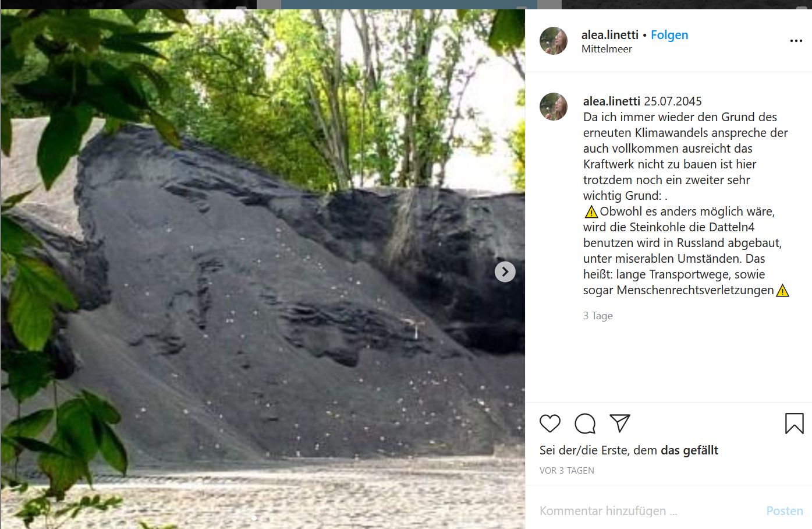The width and height of the screenshot is (812, 529).
Task: Follow alea.linetti with Folgen link
Action: 669,35
